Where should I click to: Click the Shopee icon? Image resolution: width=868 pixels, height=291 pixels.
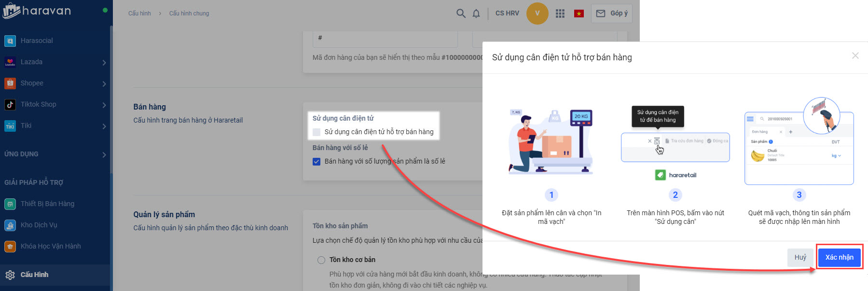(x=10, y=83)
